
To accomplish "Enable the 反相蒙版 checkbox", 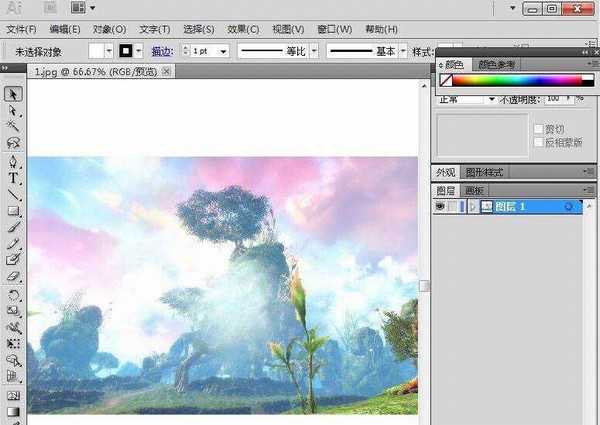I will coord(538,142).
